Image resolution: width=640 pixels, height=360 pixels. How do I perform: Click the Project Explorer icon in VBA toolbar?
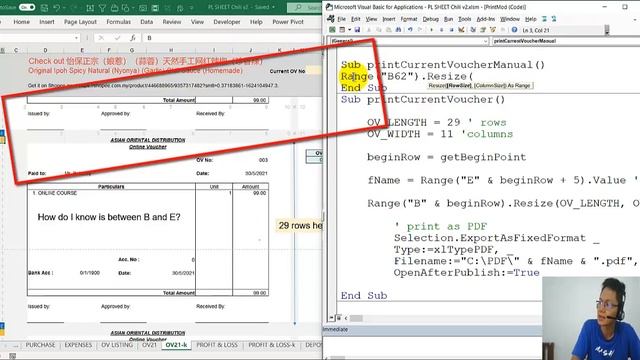click(x=473, y=30)
